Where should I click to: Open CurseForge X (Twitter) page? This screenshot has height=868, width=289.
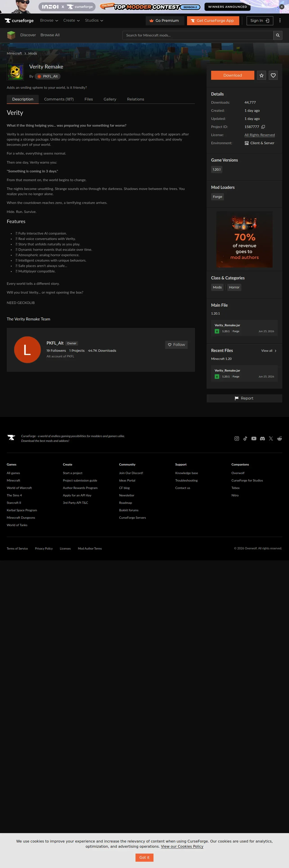point(271,438)
